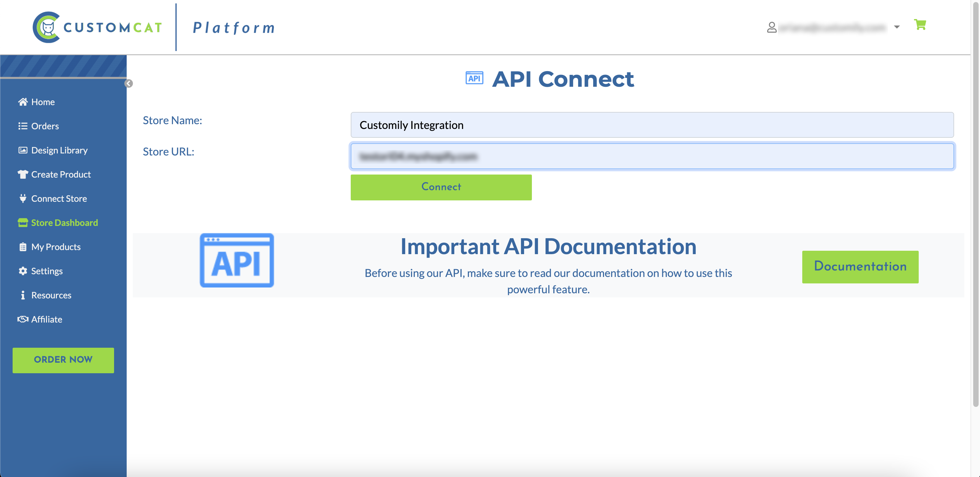Click the Settings gear icon

23,271
